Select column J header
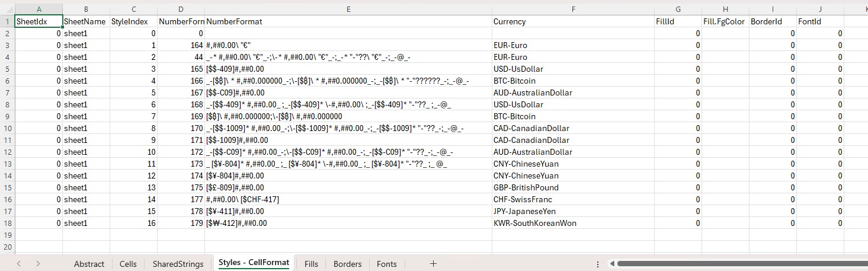The height and width of the screenshot is (271, 868). coord(820,9)
